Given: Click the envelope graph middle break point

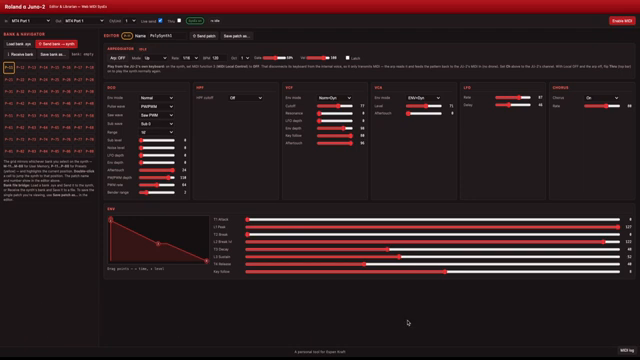Looking at the screenshot, I should [x=158, y=244].
